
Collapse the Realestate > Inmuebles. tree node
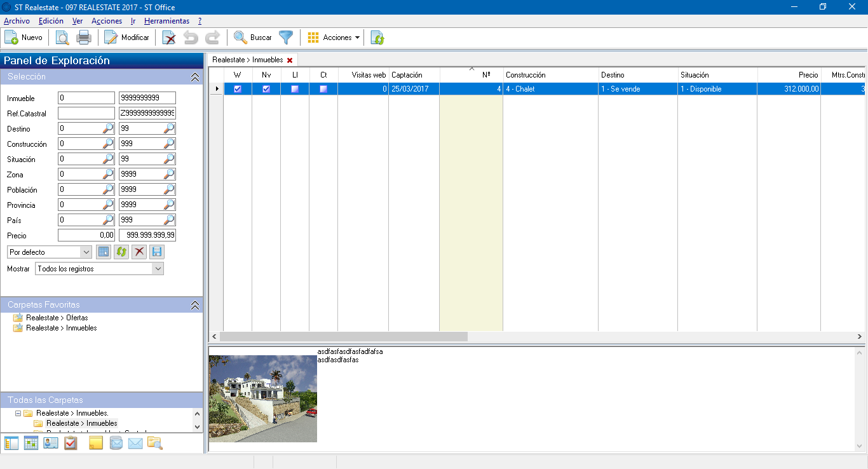[x=18, y=413]
